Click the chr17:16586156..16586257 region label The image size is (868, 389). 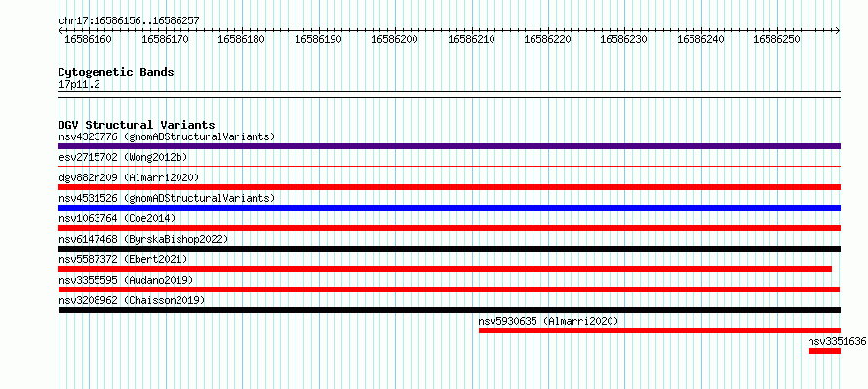(x=129, y=21)
